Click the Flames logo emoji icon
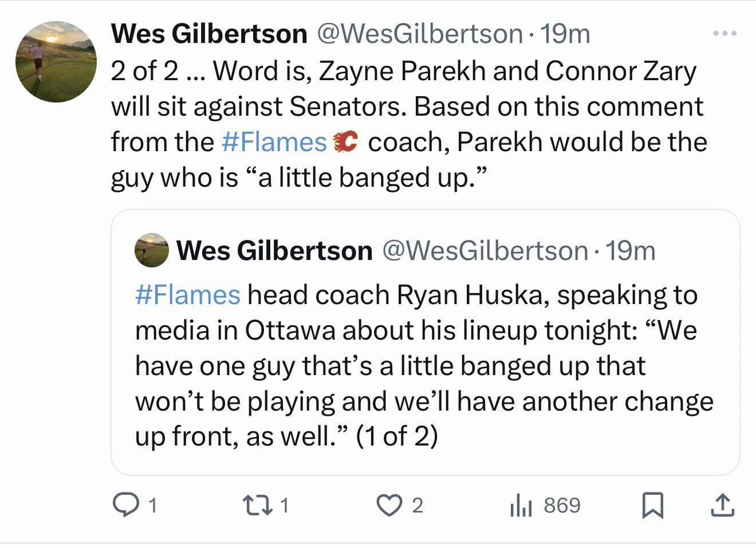 pos(346,142)
